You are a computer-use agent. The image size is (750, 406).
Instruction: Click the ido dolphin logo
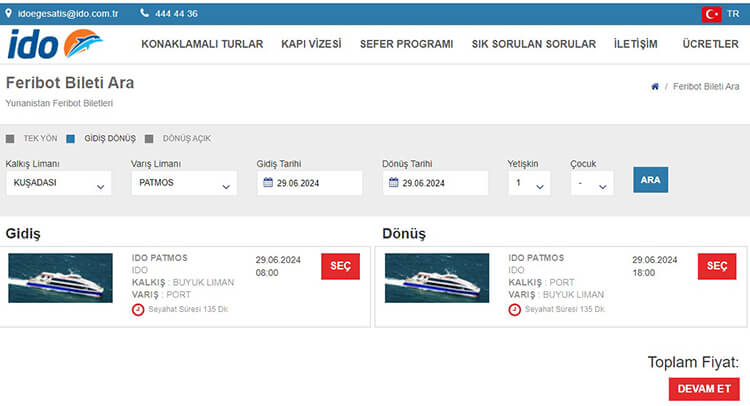[x=55, y=44]
